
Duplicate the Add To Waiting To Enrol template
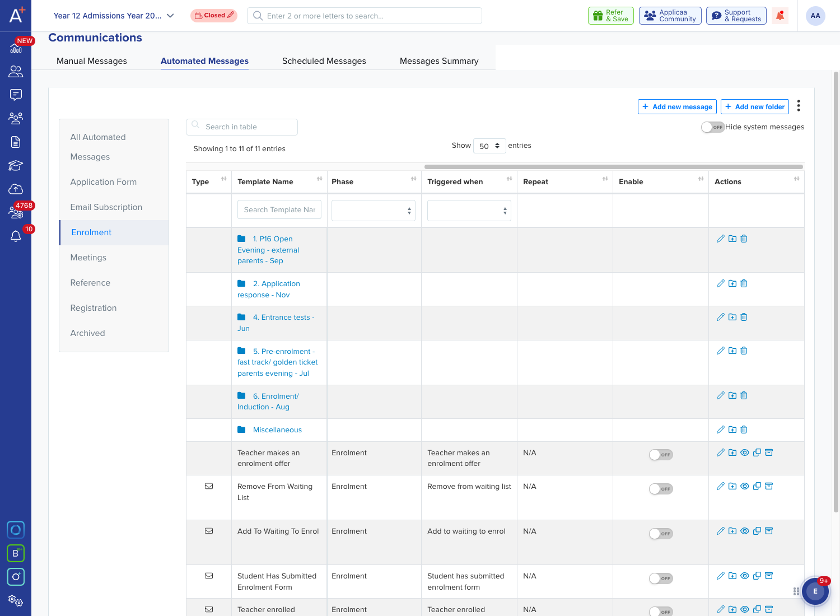pos(757,531)
